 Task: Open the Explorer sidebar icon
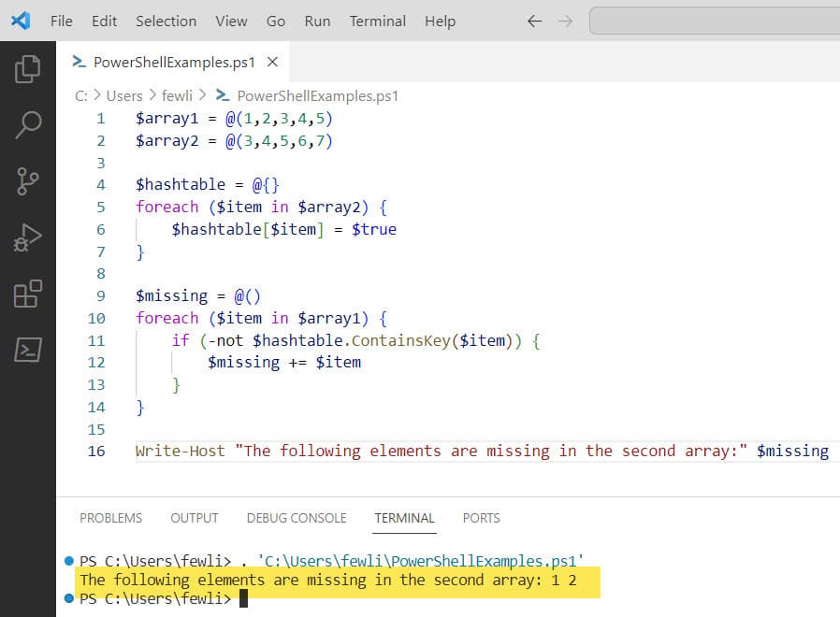pyautogui.click(x=28, y=67)
